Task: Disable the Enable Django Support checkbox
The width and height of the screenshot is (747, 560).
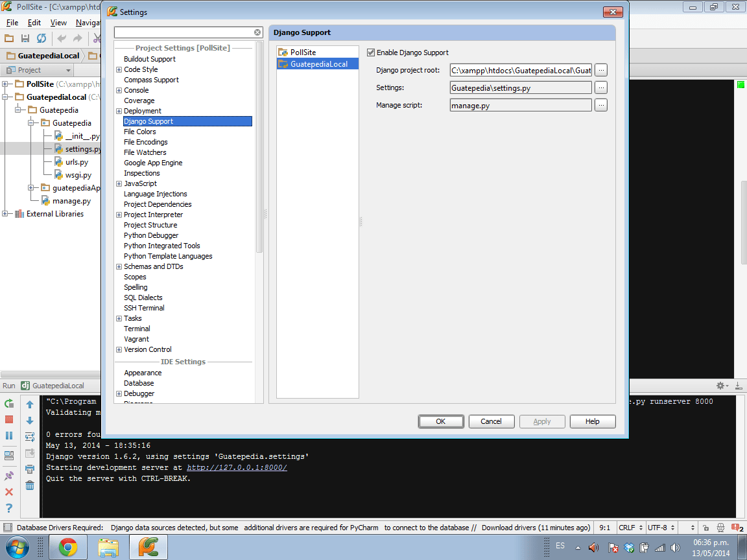Action: 371,52
